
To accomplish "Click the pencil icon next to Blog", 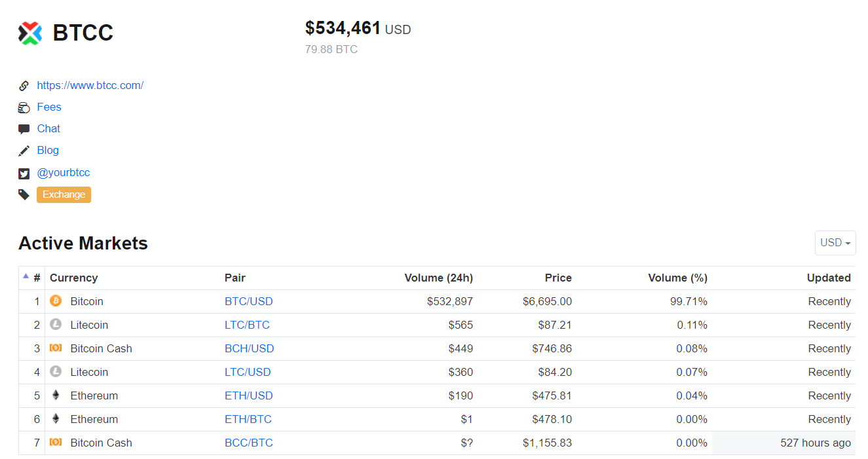I will click(24, 151).
